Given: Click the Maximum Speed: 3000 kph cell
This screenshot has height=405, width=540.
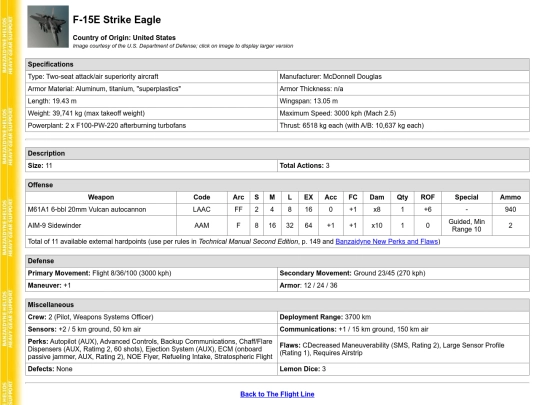Looking at the screenshot, I should (403, 113).
